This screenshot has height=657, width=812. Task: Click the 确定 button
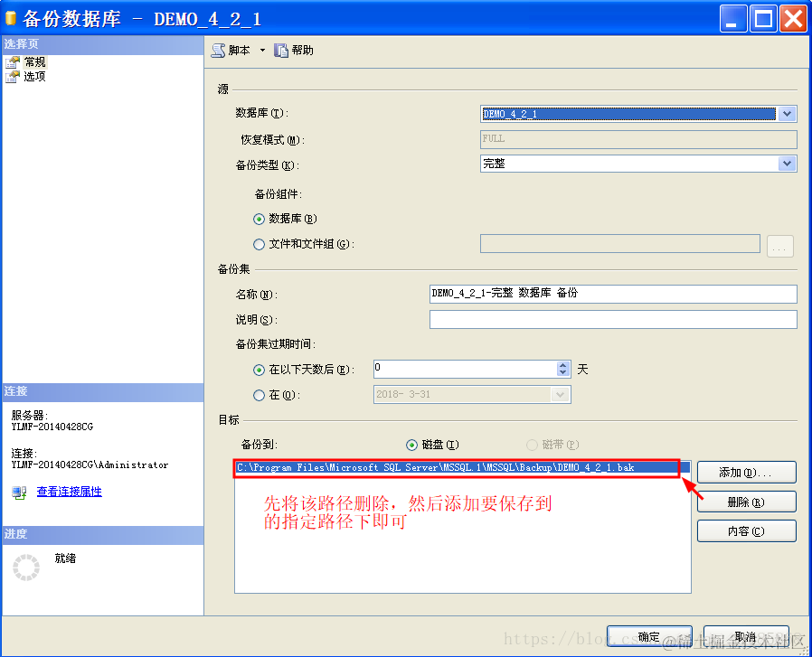649,637
